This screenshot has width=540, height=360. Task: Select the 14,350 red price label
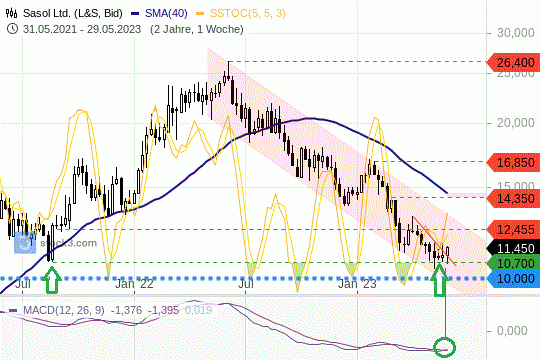(513, 198)
